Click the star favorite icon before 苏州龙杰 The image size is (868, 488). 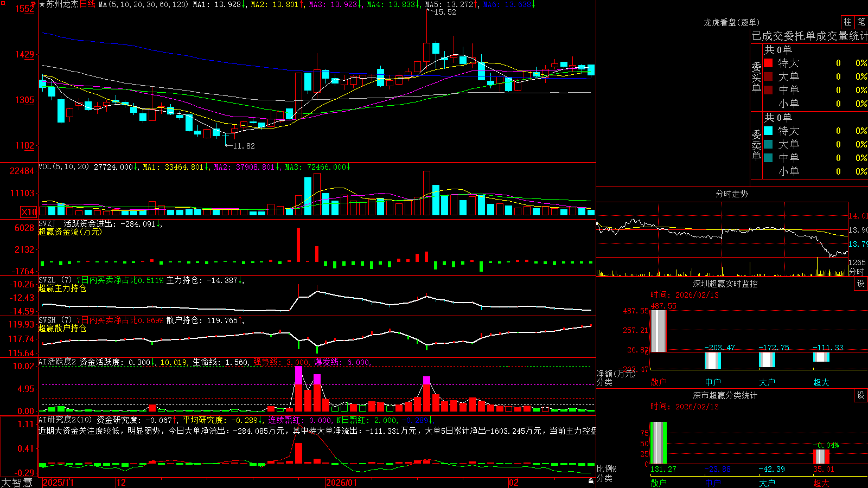pos(42,4)
